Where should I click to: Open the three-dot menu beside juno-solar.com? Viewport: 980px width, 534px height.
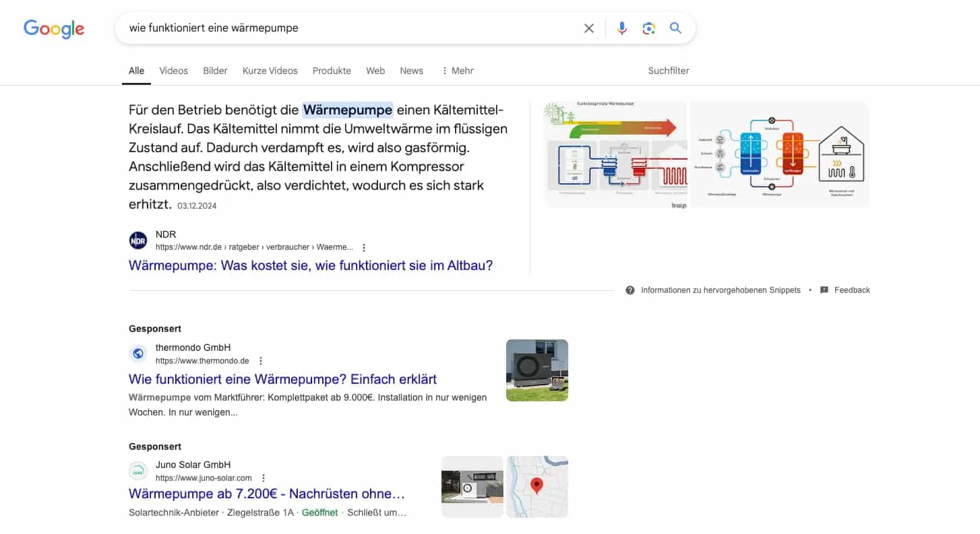pos(264,478)
